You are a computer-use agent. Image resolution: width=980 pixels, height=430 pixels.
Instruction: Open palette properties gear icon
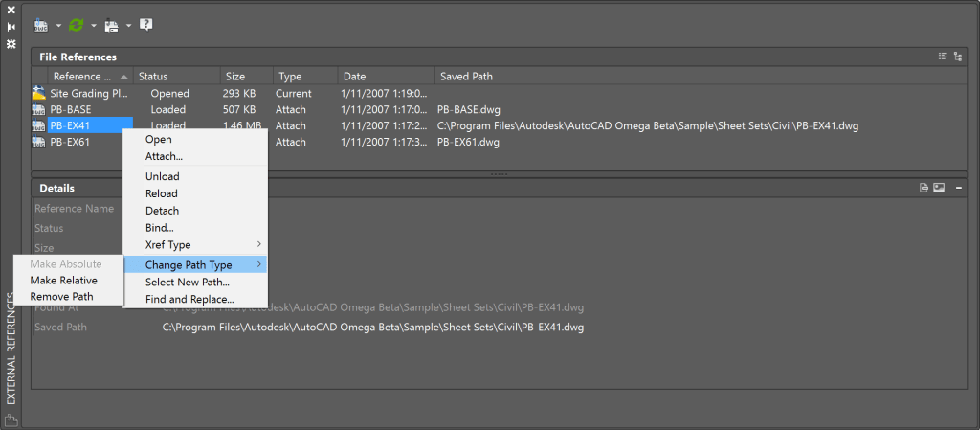click(11, 44)
